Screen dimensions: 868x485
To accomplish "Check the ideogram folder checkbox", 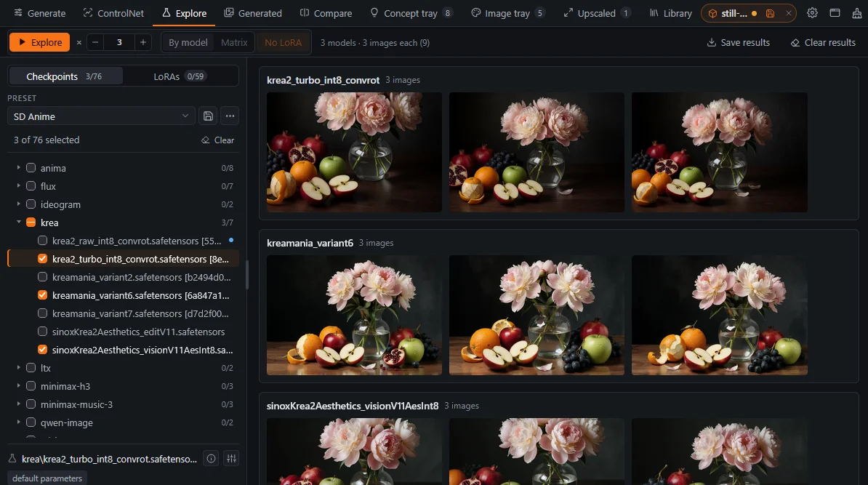I will click(31, 204).
